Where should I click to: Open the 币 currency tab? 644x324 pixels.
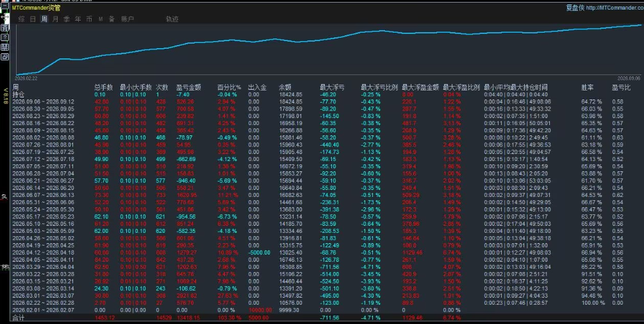click(89, 19)
